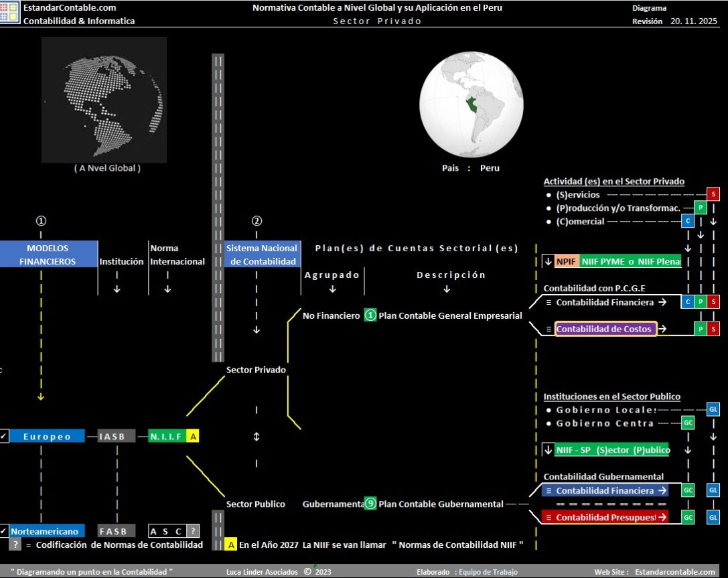Image resolution: width=728 pixels, height=578 pixels.
Task: Select the MODELOS FINANCIEROS header
Action: click(48, 255)
